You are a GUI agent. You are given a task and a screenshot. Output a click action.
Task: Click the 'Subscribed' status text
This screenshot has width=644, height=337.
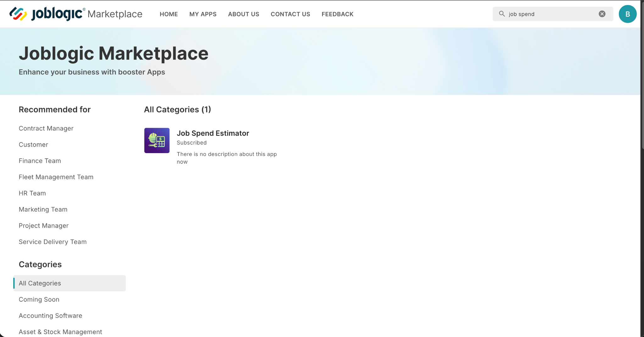[192, 143]
